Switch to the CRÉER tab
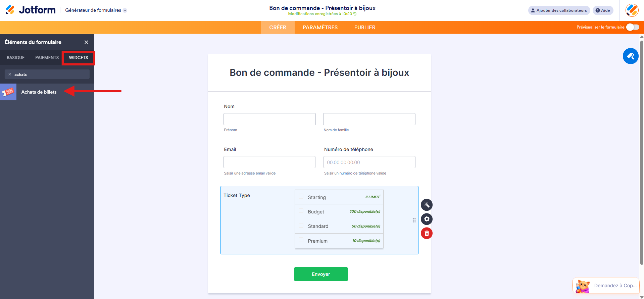This screenshot has height=299, width=644. coord(278,27)
